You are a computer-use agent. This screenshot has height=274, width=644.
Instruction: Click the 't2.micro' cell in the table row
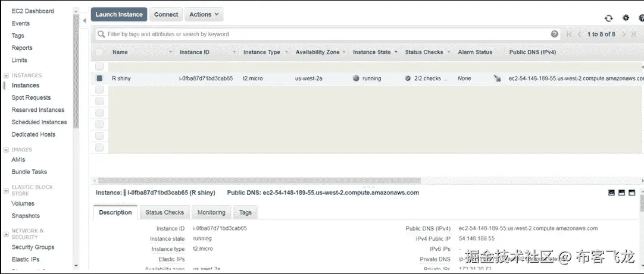point(253,78)
